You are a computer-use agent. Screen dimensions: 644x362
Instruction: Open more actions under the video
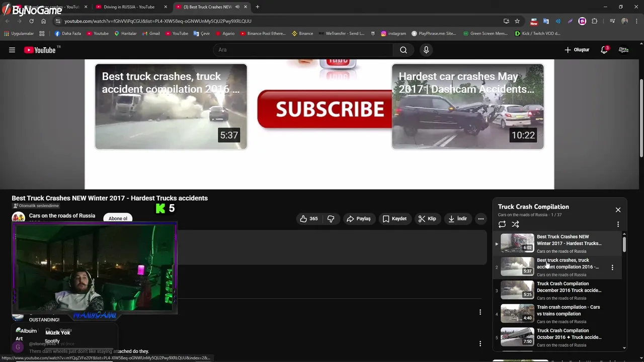click(x=481, y=219)
